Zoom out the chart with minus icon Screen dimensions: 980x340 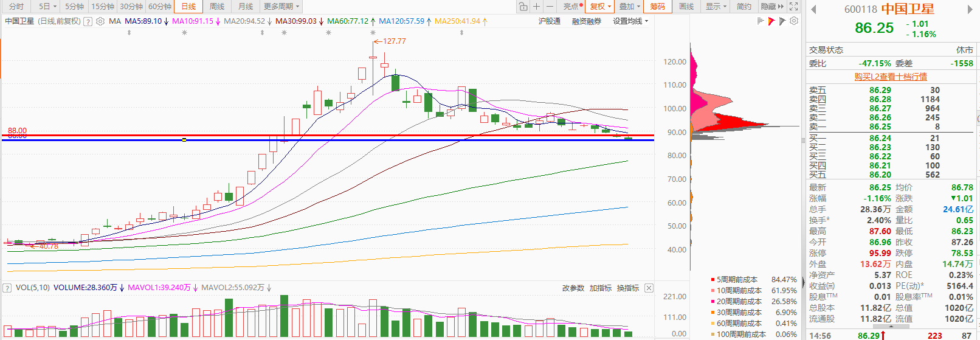coord(550,7)
